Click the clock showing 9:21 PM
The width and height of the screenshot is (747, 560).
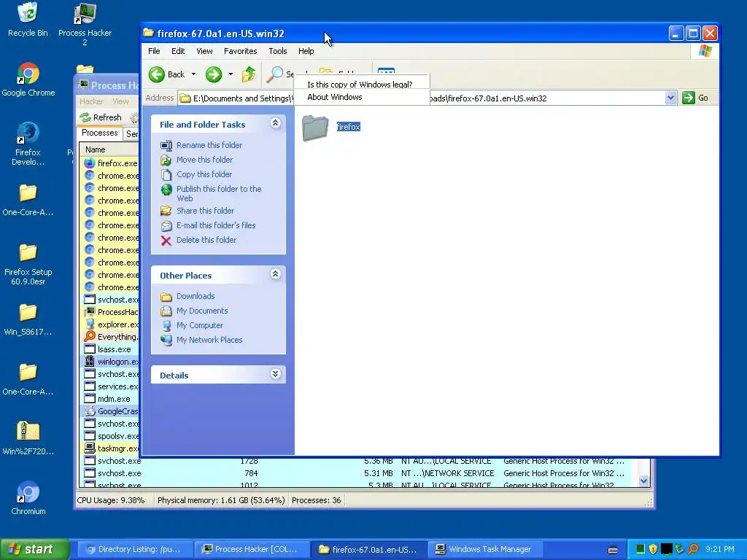pos(720,549)
